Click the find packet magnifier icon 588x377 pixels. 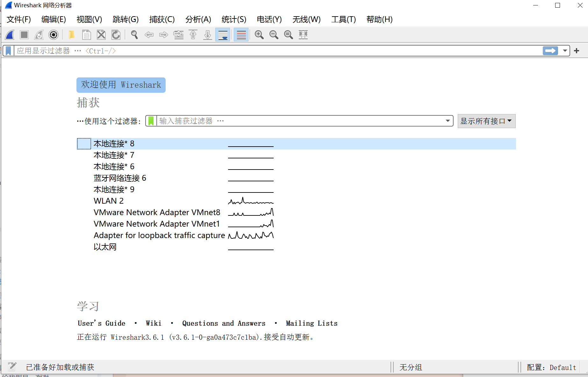(134, 35)
